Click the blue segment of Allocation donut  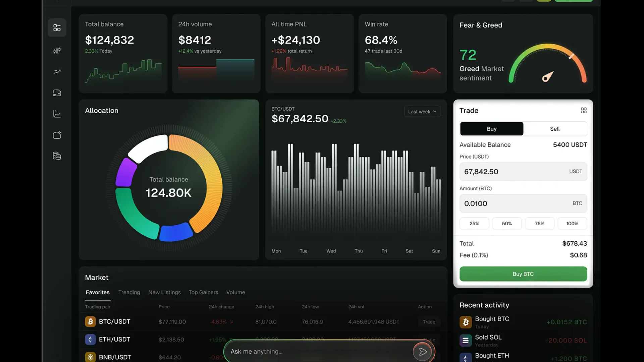coord(176,233)
